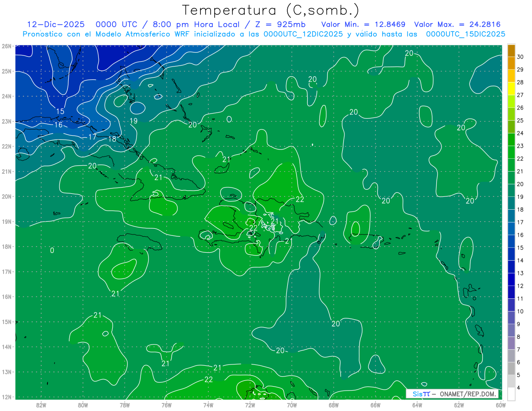Click the "20N" latitude axis label
This screenshot has height=411, width=532.
coord(6,196)
